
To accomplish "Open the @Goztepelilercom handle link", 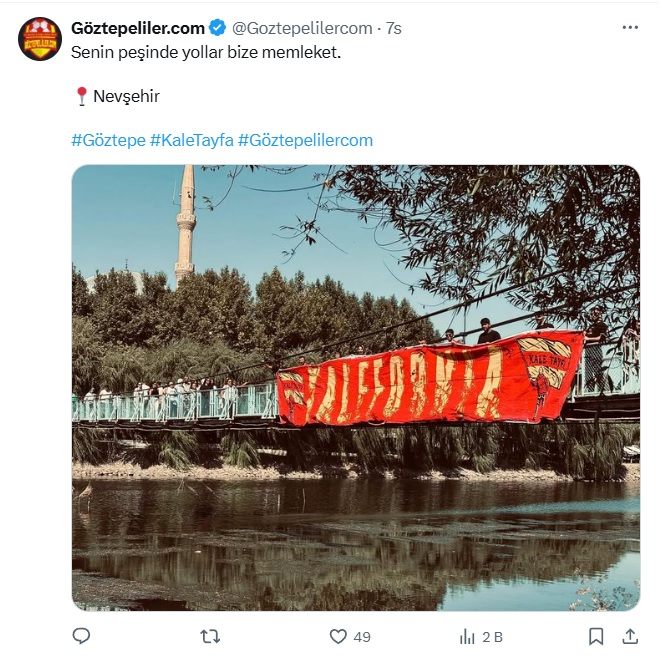I will (302, 28).
